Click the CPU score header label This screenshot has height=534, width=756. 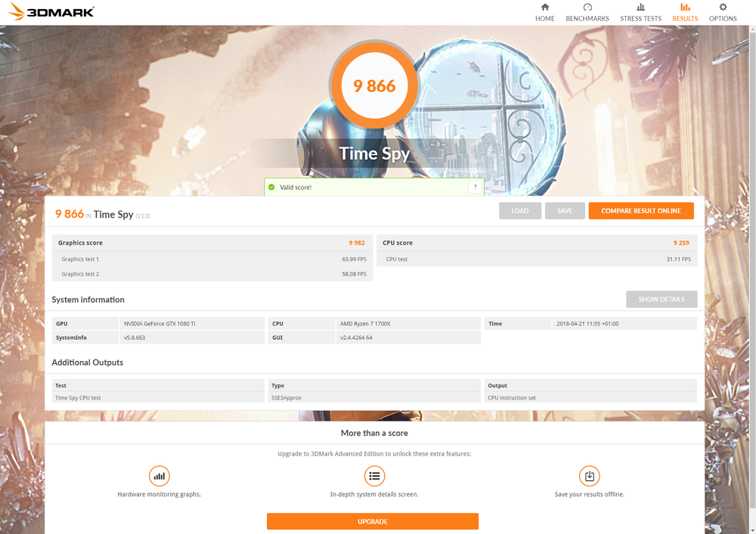(x=398, y=242)
